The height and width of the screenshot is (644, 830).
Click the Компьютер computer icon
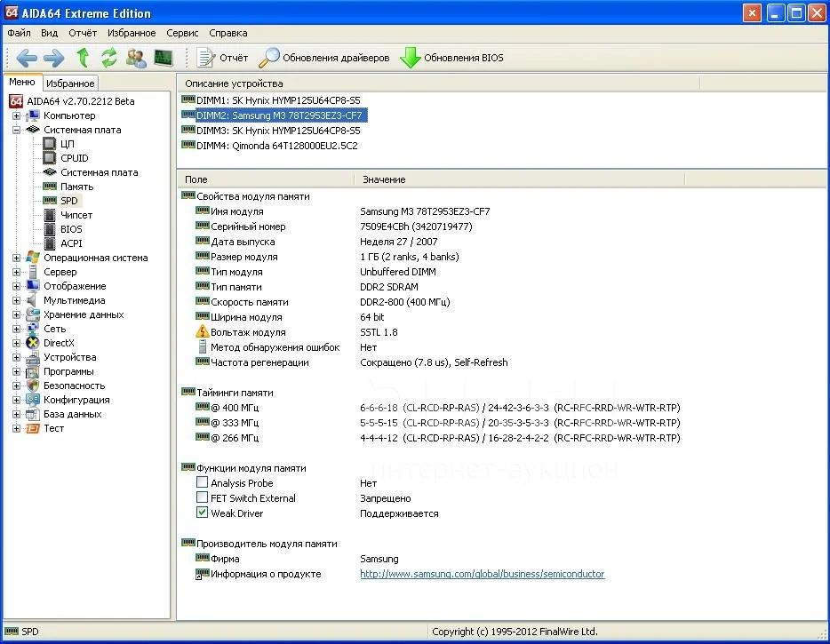point(33,115)
